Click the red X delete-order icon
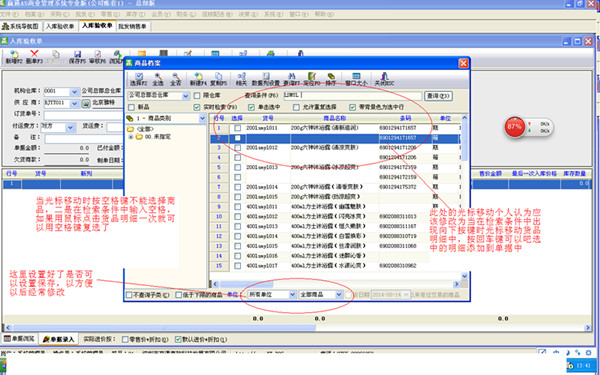Viewport: 600px width, 375px height. 34,57
